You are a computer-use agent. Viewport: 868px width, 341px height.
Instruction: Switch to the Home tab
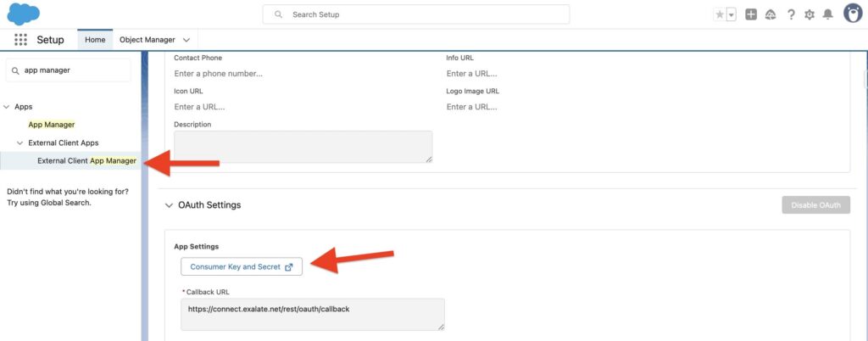(x=95, y=40)
